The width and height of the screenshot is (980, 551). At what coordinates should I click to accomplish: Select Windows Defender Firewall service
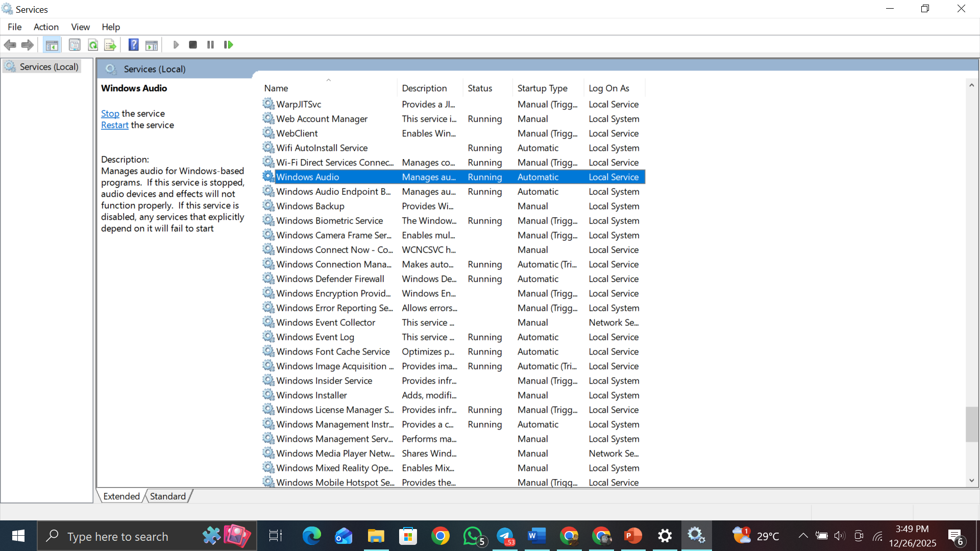pos(454,279)
